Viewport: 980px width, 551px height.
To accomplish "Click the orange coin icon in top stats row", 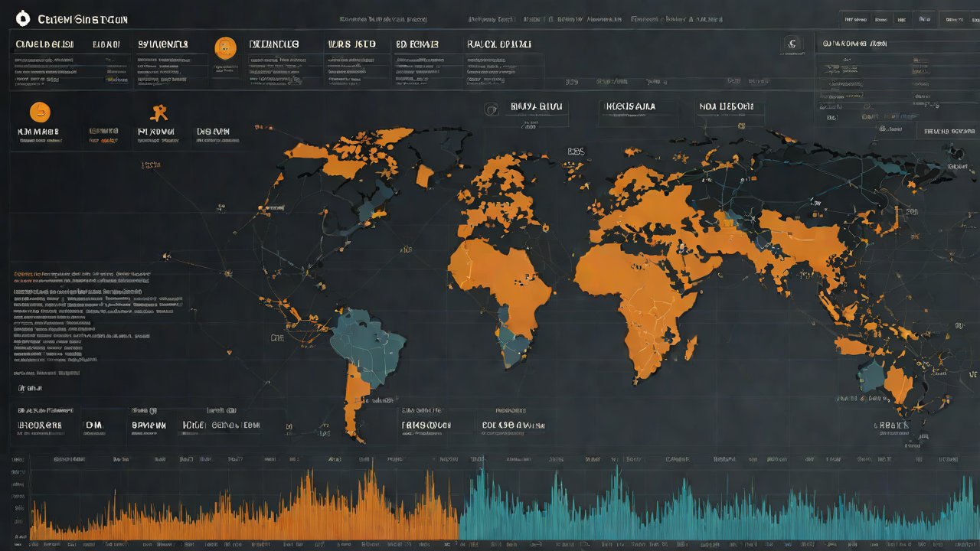I will click(x=225, y=47).
